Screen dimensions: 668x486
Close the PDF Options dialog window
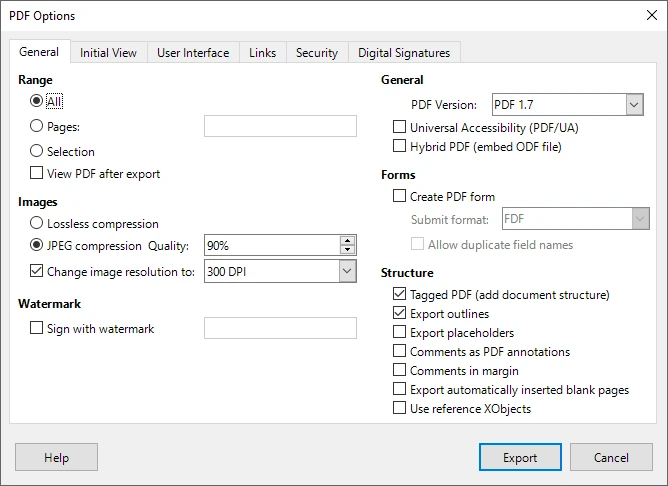(x=652, y=15)
